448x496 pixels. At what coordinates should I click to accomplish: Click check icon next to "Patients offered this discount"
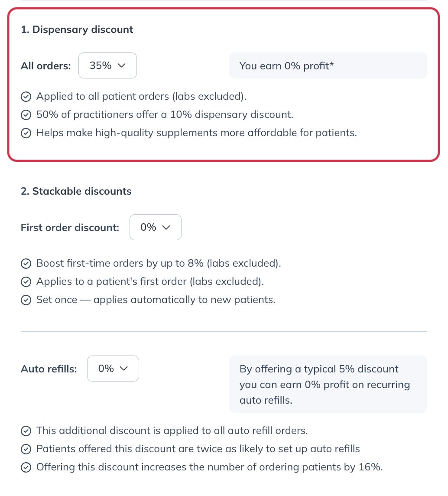click(x=26, y=449)
